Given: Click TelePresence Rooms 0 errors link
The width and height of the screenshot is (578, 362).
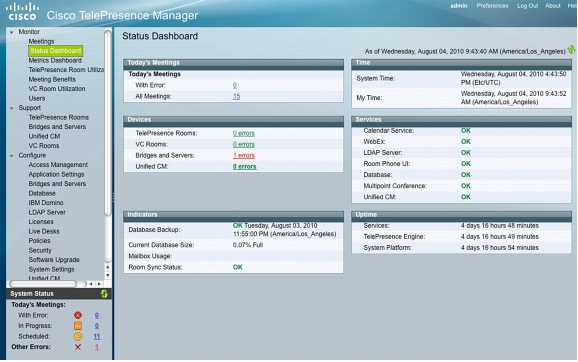Looking at the screenshot, I should point(244,133).
